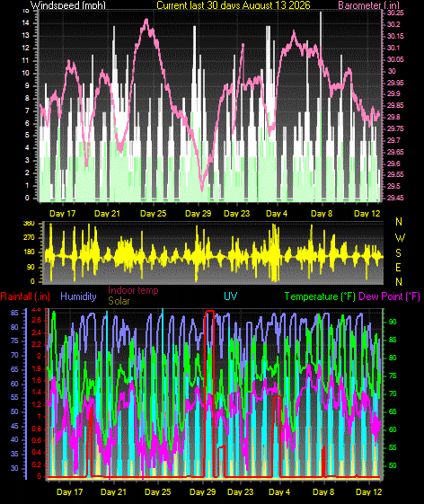Click 'Day 25' under the windspeed chart
Image resolution: width=424 pixels, height=504 pixels.
pos(154,214)
